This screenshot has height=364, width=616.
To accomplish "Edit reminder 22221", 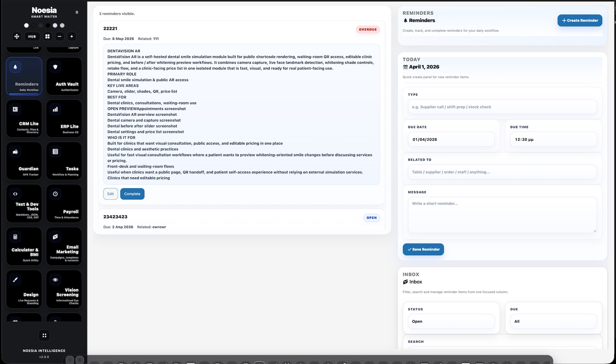I will 110,194.
